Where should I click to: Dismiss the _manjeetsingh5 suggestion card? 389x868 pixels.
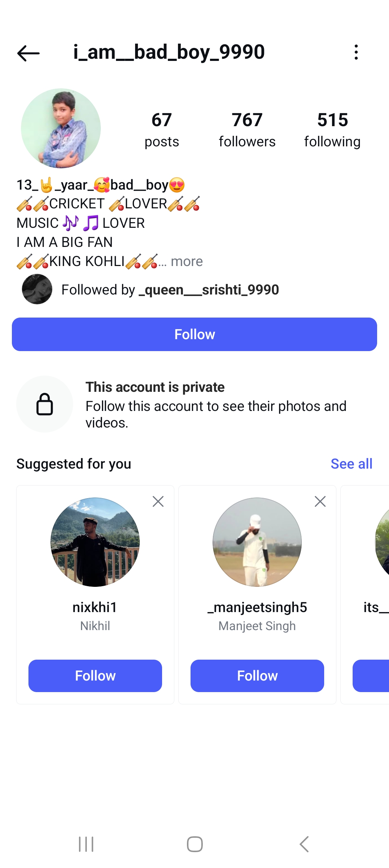tap(320, 501)
